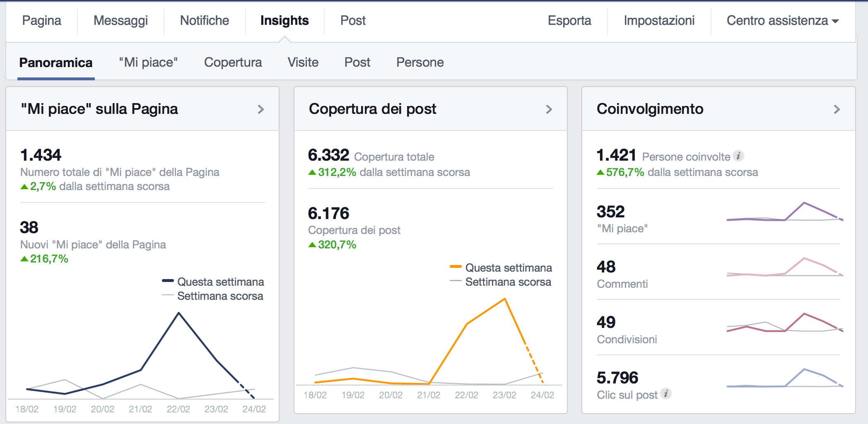The width and height of the screenshot is (868, 424).
Task: Switch to the Copertura sub-tab
Action: pos(233,63)
